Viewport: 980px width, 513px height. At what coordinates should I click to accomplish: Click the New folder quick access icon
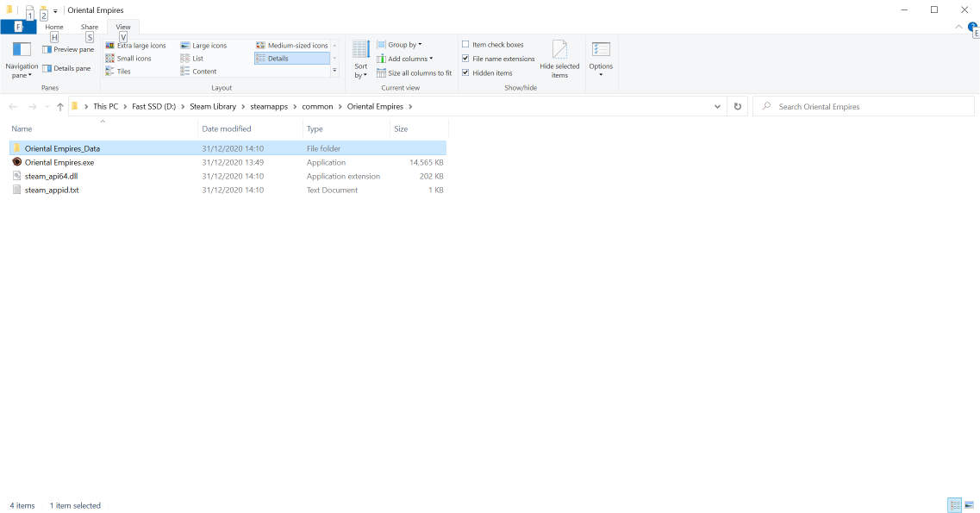coord(43,10)
